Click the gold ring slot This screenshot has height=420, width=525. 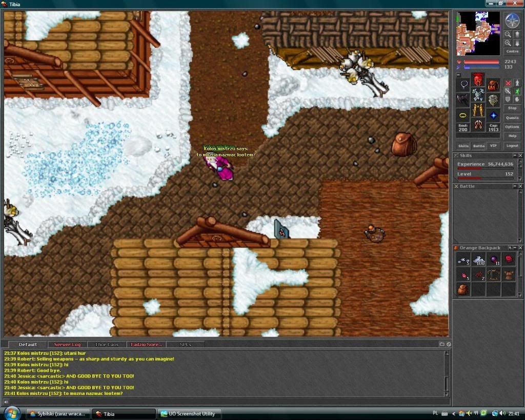point(463,115)
